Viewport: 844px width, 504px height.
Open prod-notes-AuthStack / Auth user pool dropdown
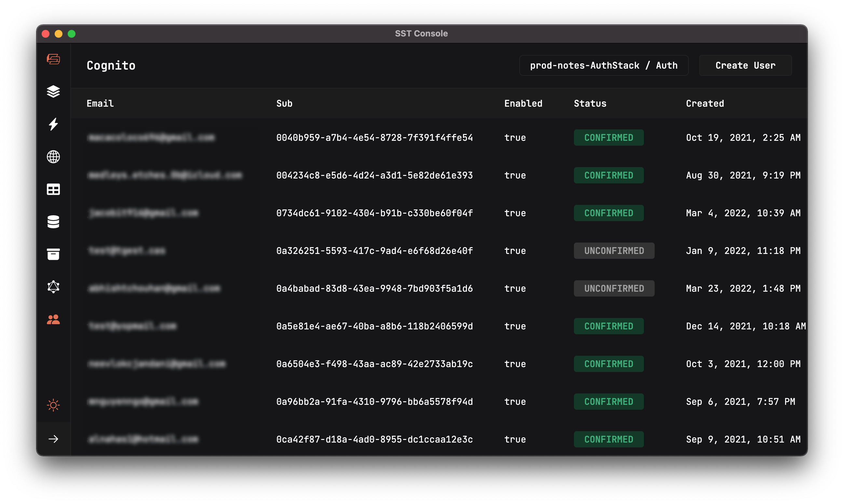point(604,66)
